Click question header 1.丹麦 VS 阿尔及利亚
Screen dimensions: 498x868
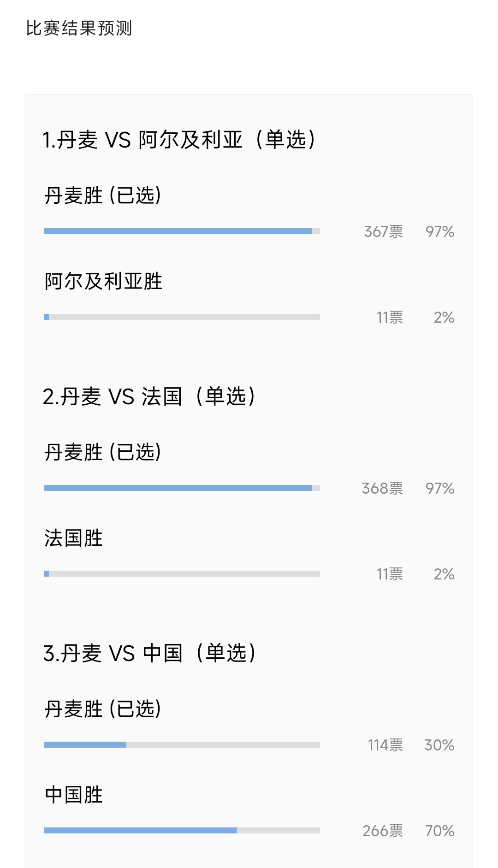(x=180, y=138)
